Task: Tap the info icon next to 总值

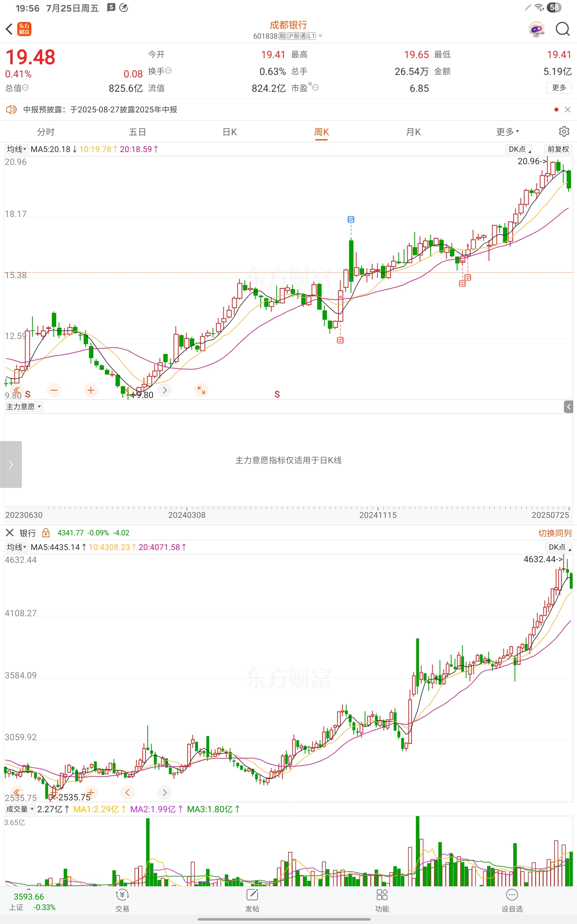Action: (x=25, y=87)
